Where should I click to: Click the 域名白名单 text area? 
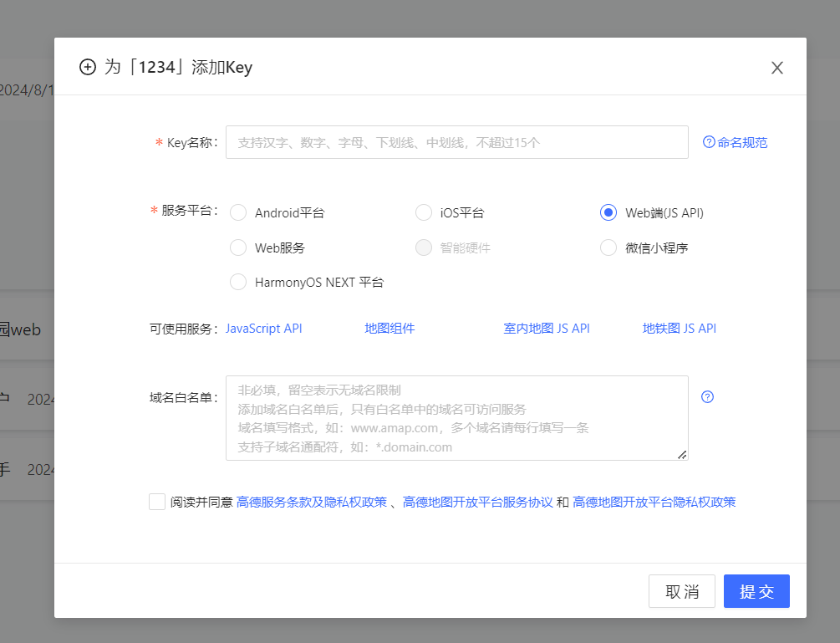point(456,418)
